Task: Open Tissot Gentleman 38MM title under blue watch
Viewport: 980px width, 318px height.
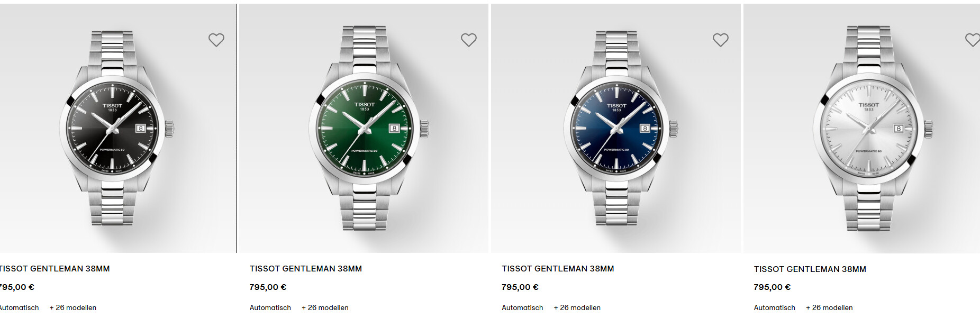Action: [558, 269]
